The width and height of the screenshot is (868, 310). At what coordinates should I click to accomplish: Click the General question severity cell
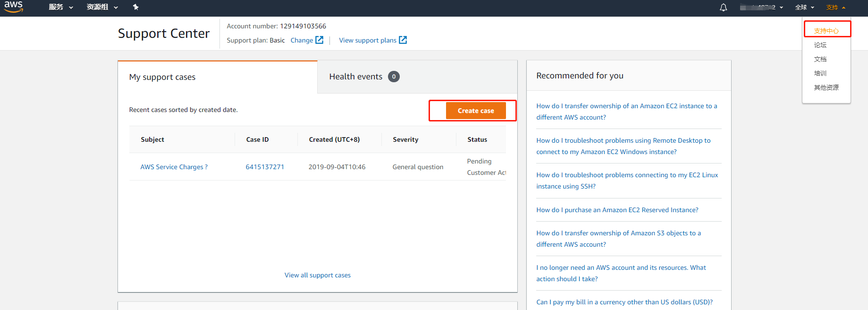pyautogui.click(x=418, y=167)
